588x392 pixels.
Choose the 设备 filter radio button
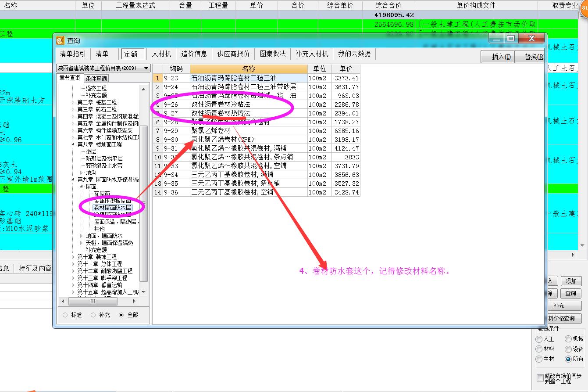tap(568, 349)
